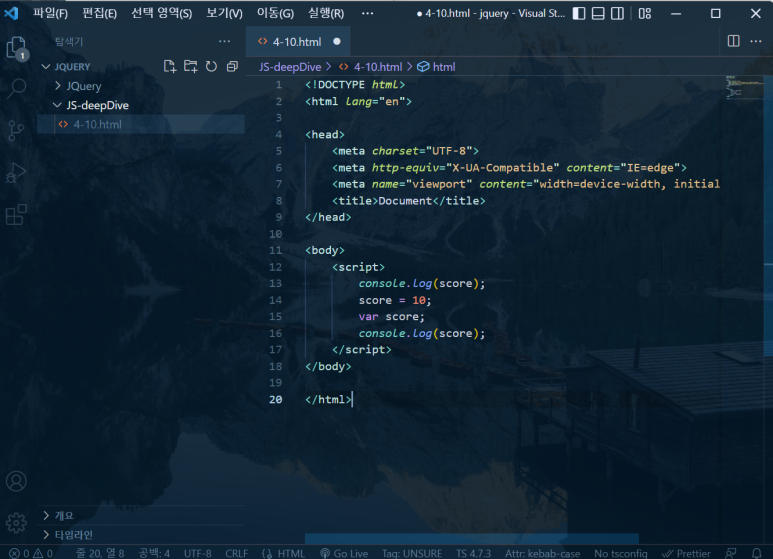
Task: Open editor more actions menu
Action: pos(756,41)
